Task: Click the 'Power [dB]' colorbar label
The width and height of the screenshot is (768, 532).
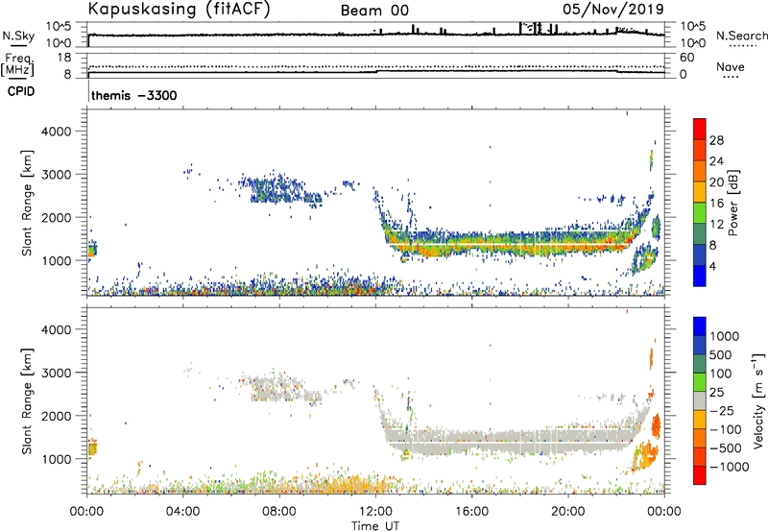Action: tap(732, 203)
